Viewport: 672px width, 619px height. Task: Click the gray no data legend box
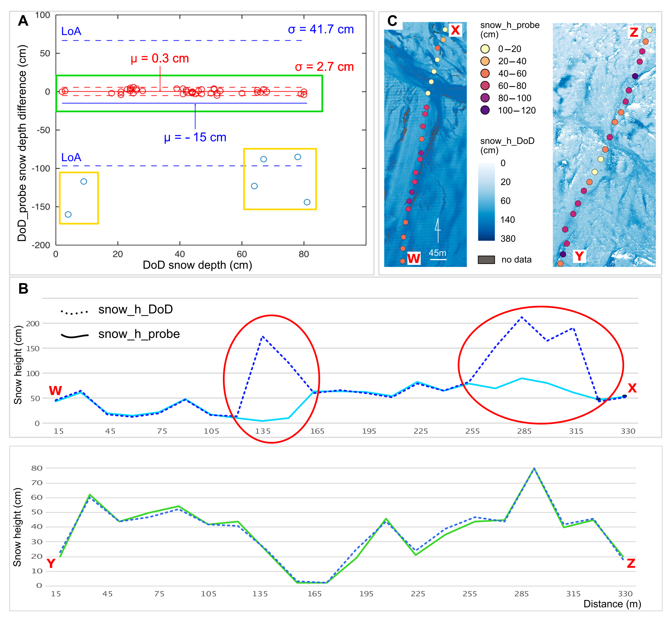click(x=486, y=260)
